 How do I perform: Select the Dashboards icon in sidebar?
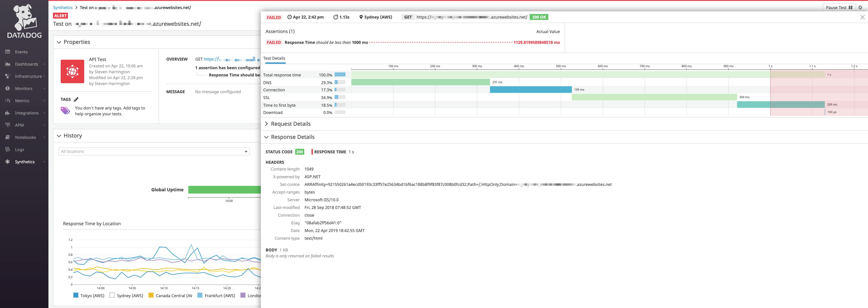7,64
